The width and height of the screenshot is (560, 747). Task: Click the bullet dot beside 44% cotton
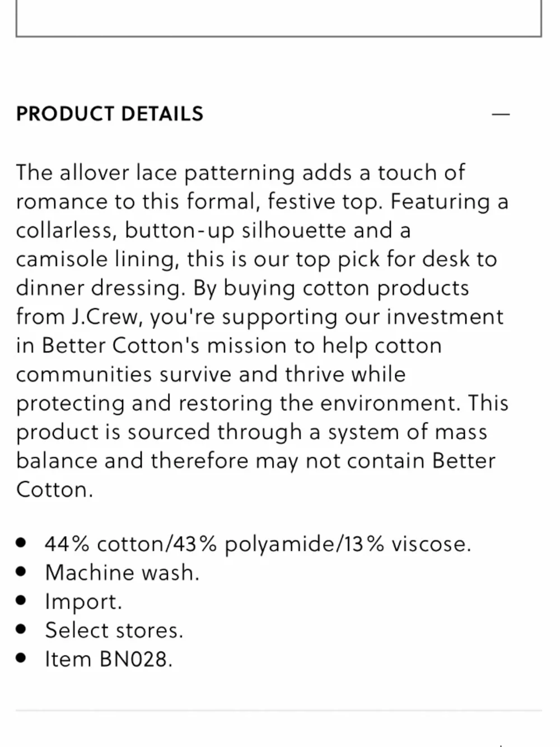pyautogui.click(x=22, y=542)
